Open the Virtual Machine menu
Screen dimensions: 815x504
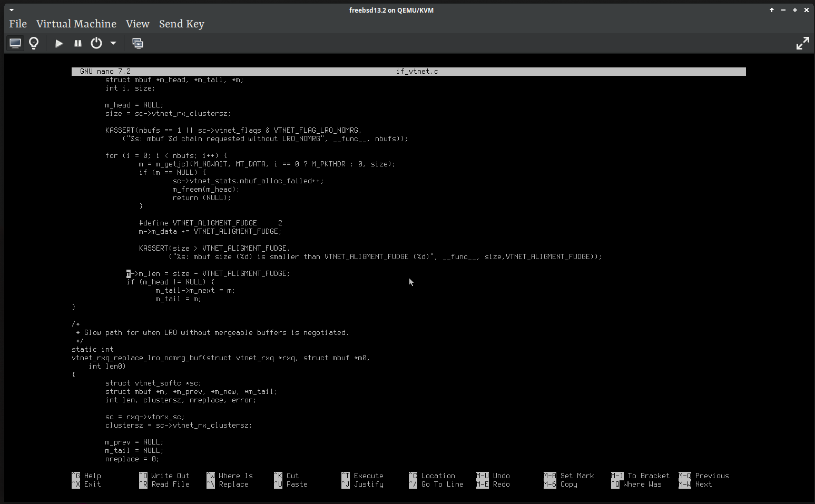point(76,24)
